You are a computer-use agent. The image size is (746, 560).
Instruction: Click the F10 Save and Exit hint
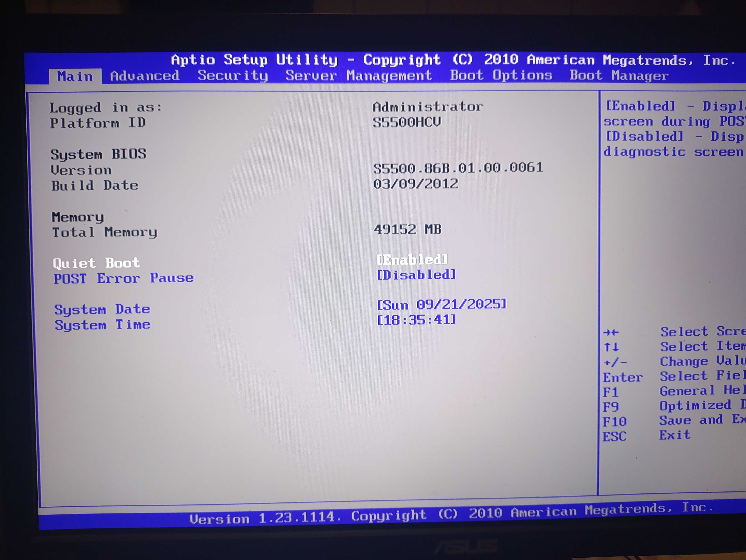click(674, 421)
